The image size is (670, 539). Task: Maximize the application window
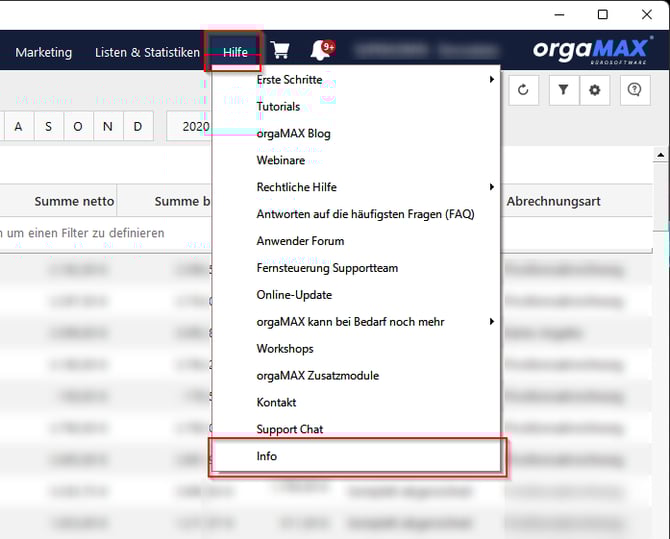(x=602, y=15)
